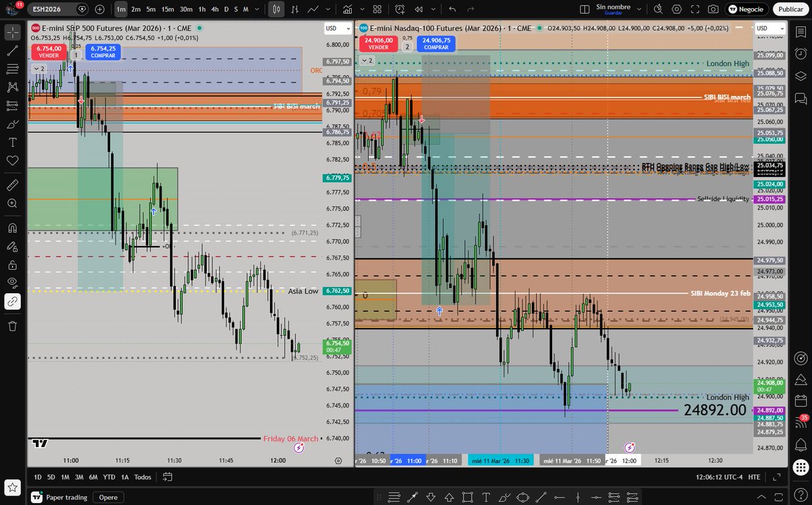Screen dimensions: 812x505
Task: Open the go to date calendar
Action: tap(168, 477)
